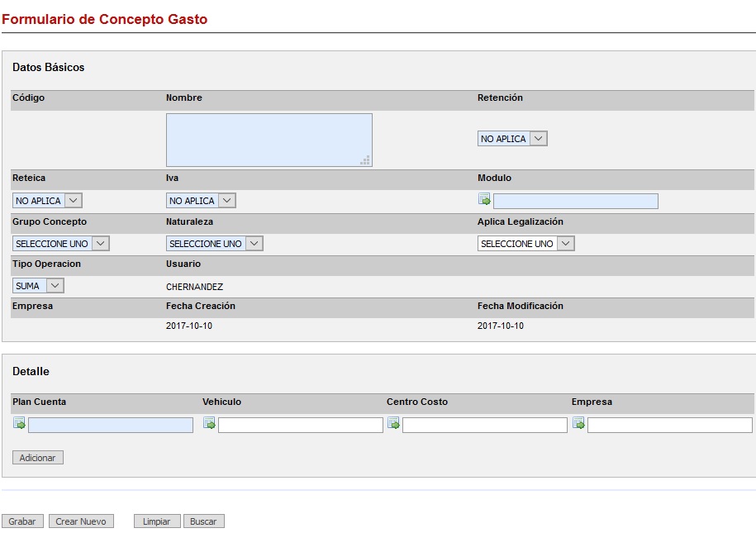The height and width of the screenshot is (533, 756).
Task: Open the Reteica dropdown
Action: pos(47,201)
